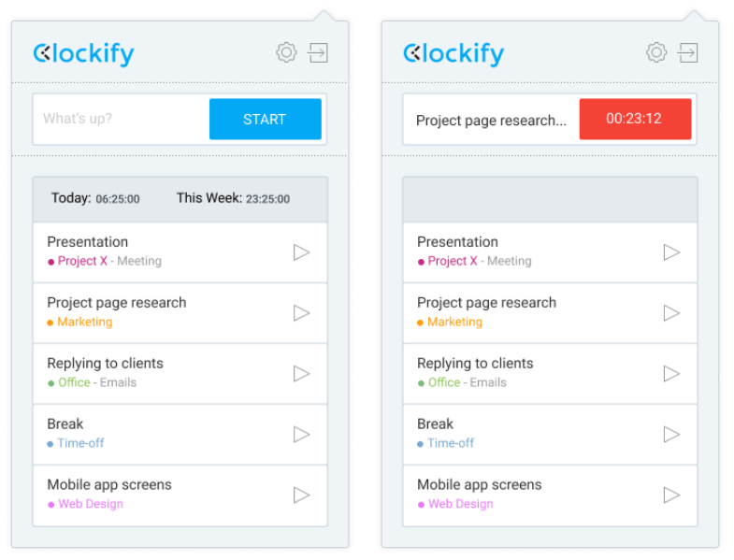
Task: Open settings gear in right Clockify panel
Action: pos(656,52)
